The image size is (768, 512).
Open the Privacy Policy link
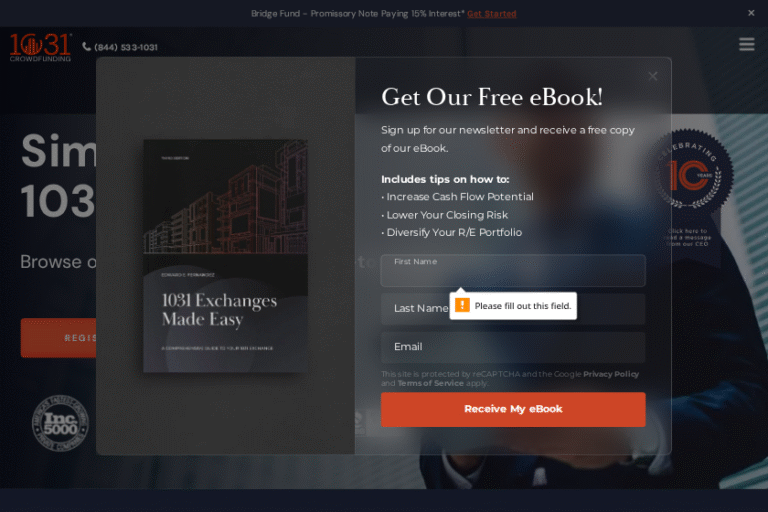611,374
